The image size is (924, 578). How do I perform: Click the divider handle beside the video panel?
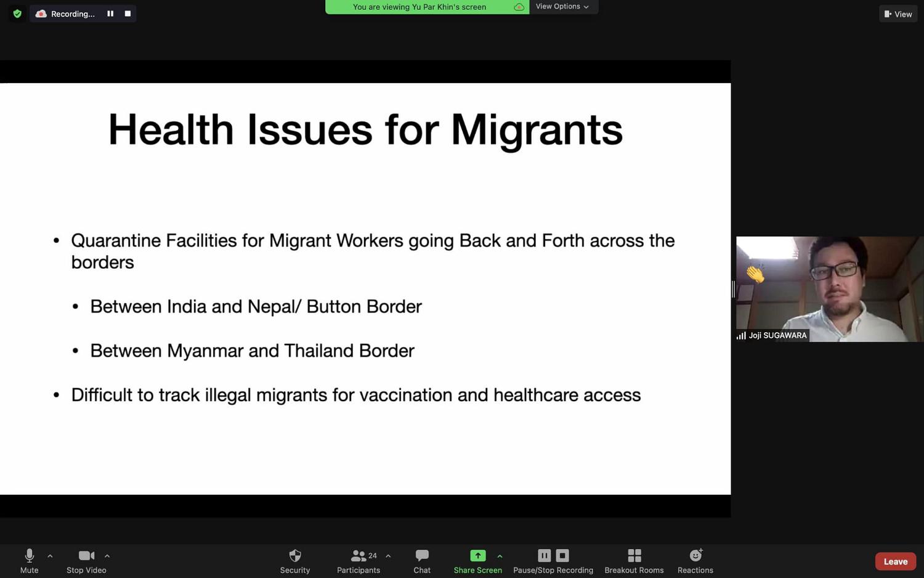pos(733,289)
